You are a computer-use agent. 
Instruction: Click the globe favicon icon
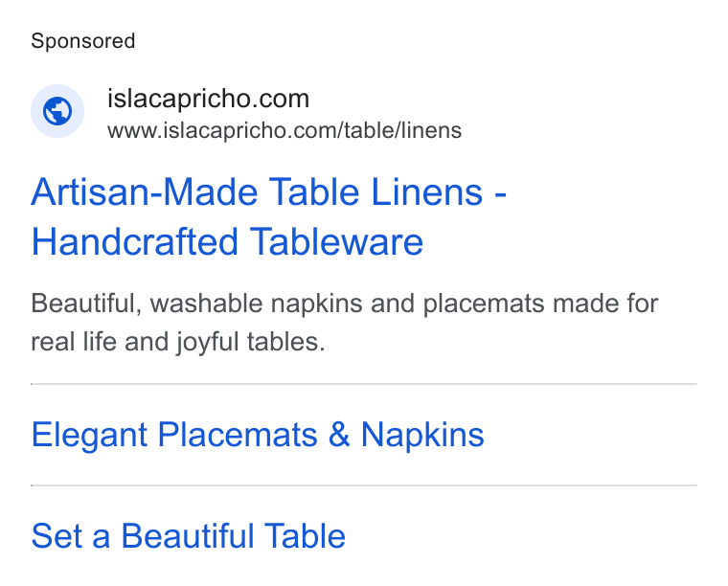57,111
